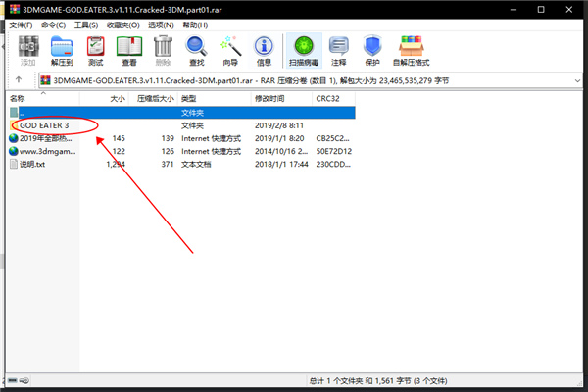The image size is (588, 392).
Task: Open the Commands (命令) menu
Action: [53, 25]
